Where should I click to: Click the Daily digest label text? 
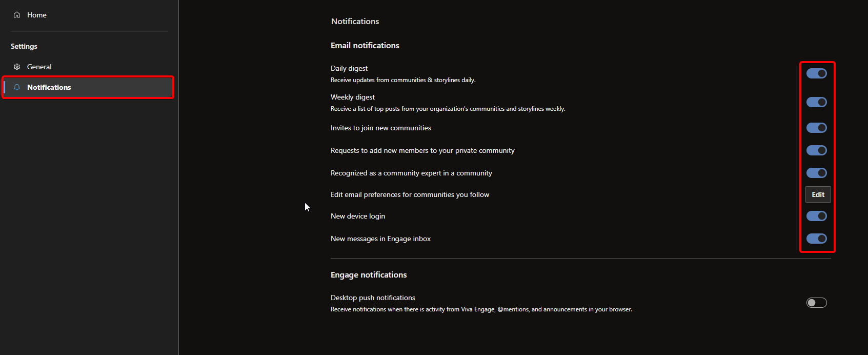point(349,68)
